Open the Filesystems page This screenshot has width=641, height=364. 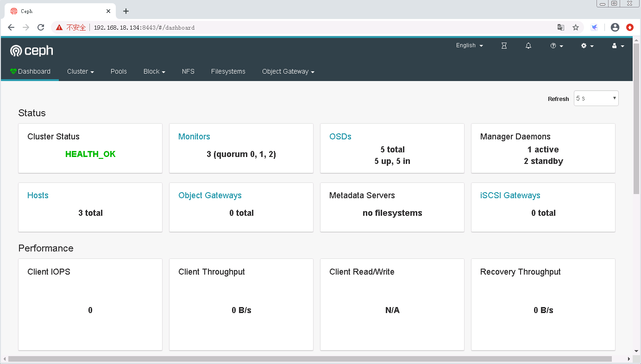tap(228, 71)
